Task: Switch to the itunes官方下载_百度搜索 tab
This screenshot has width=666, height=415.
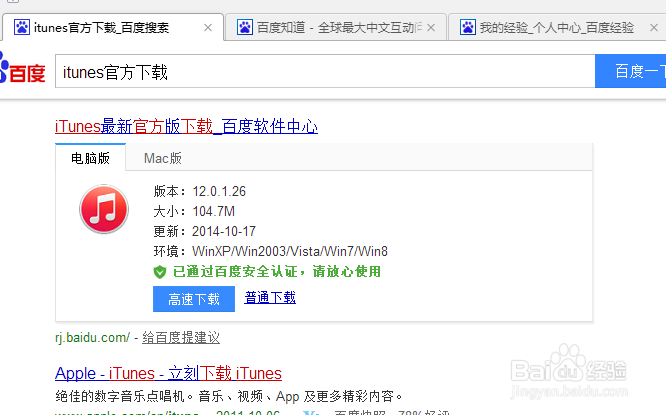Action: pyautogui.click(x=113, y=28)
